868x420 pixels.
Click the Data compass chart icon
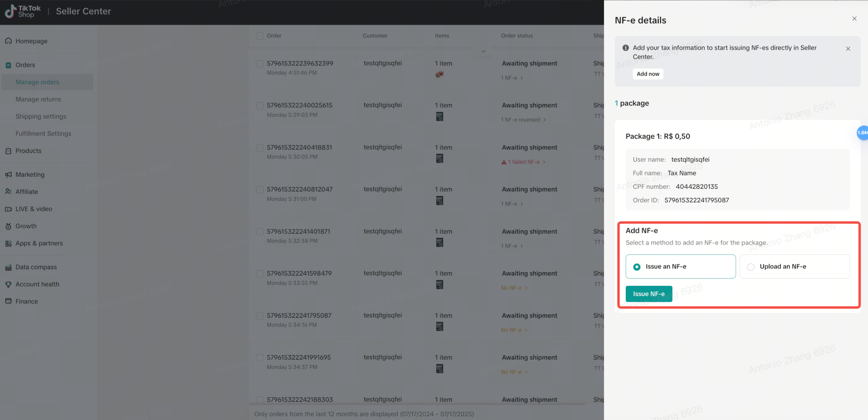[x=8, y=267]
